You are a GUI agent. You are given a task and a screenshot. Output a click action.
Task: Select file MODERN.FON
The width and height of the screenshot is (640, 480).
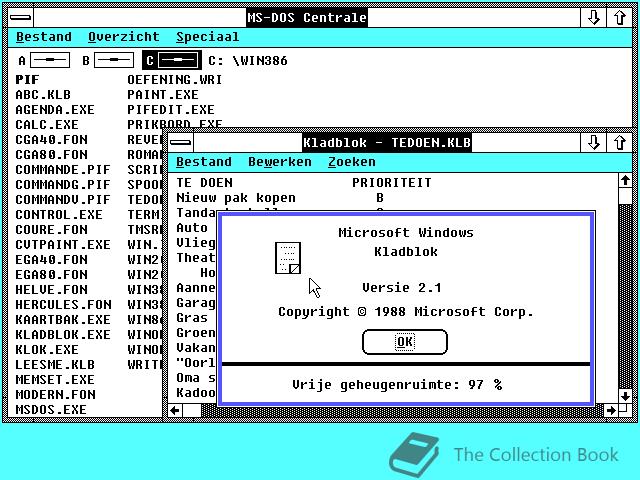pos(56,395)
